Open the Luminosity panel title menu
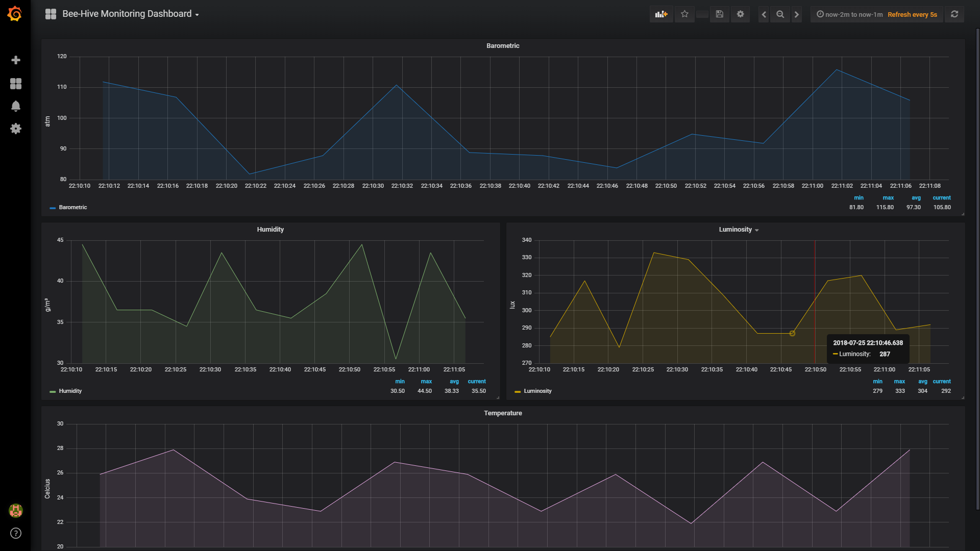980x551 pixels. pos(739,230)
